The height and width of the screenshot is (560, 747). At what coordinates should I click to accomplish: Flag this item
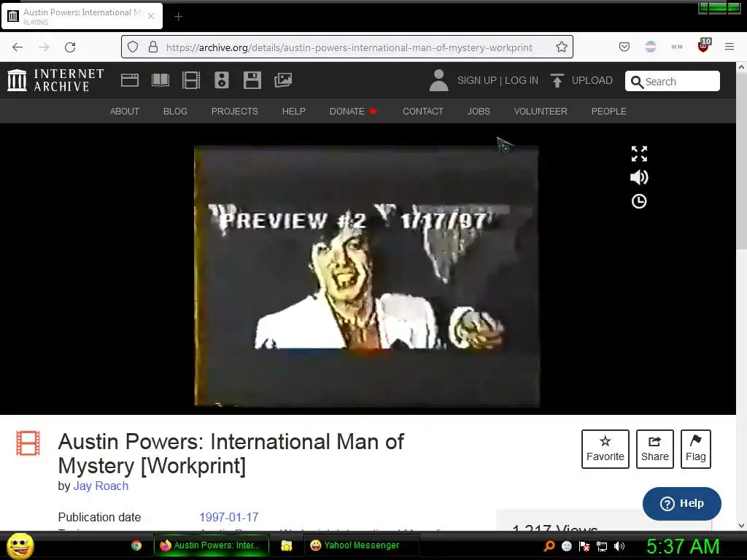coord(695,449)
